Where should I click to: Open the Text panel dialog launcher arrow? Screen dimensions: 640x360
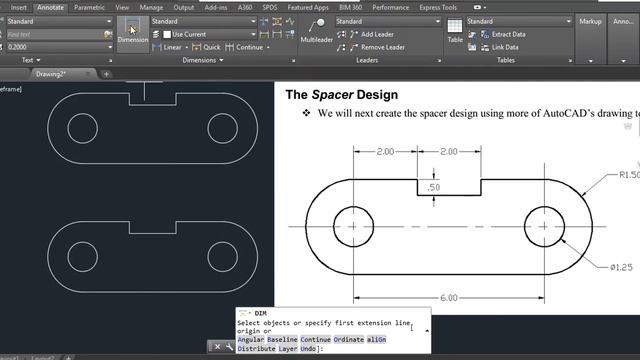pos(110,61)
